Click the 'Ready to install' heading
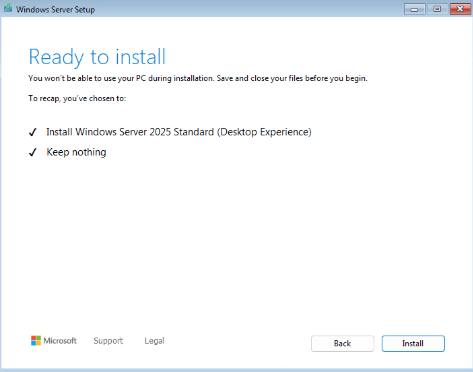This screenshot has height=372, width=473. click(x=97, y=57)
